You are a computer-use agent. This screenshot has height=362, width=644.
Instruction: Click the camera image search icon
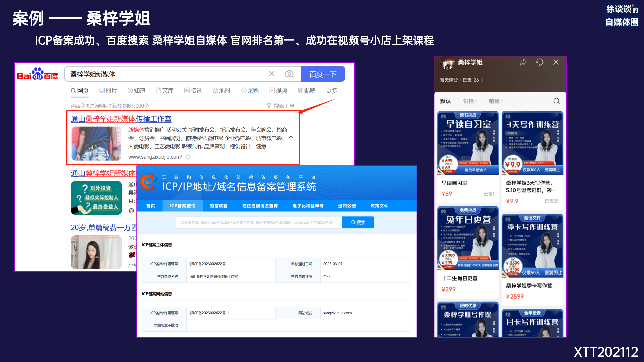289,74
